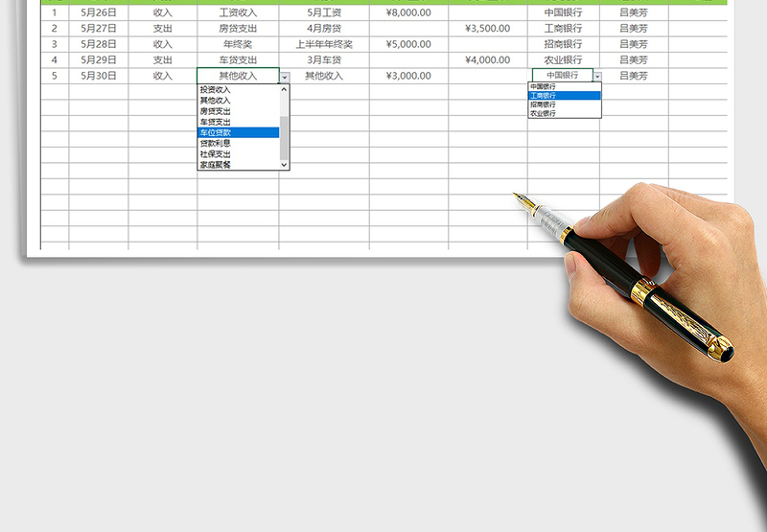Click the category list scroll-down arrow
Screen dimensions: 767x532
pyautogui.click(x=284, y=165)
